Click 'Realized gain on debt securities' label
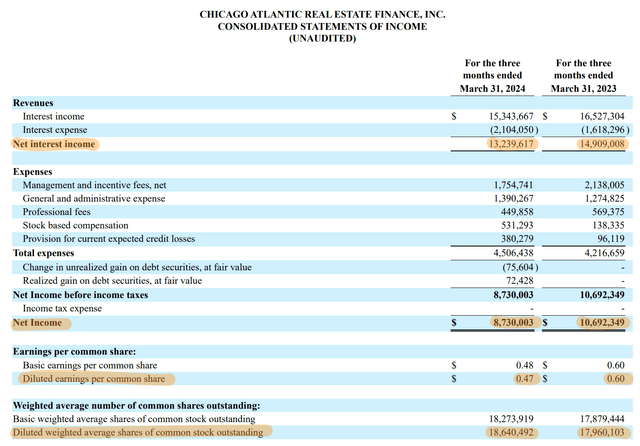The width and height of the screenshot is (640, 446). (112, 281)
